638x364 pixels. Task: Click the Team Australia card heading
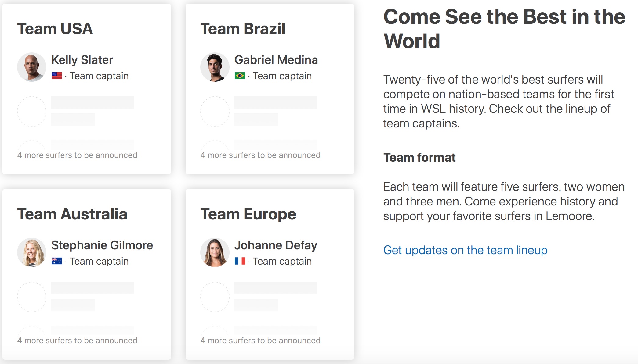[x=72, y=214]
